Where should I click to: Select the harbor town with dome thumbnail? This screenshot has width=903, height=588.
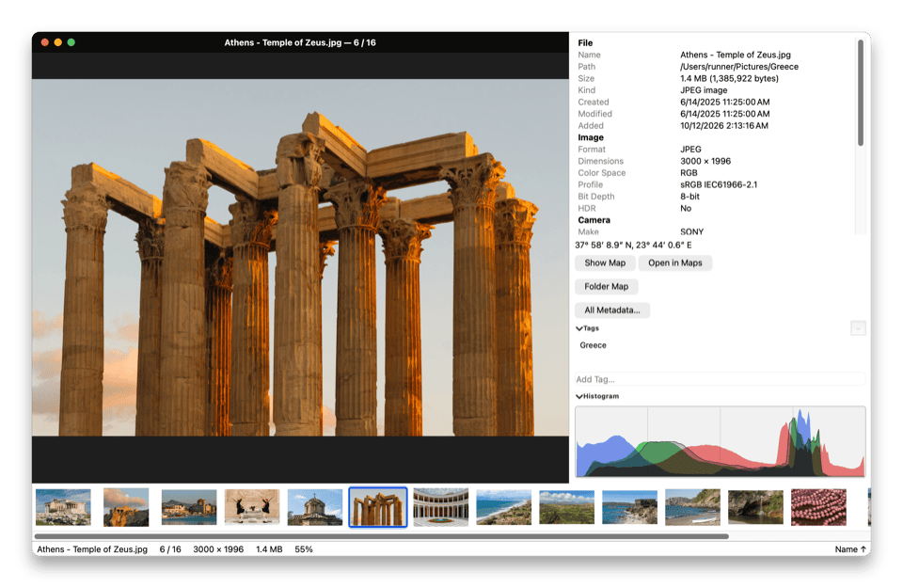coord(189,507)
